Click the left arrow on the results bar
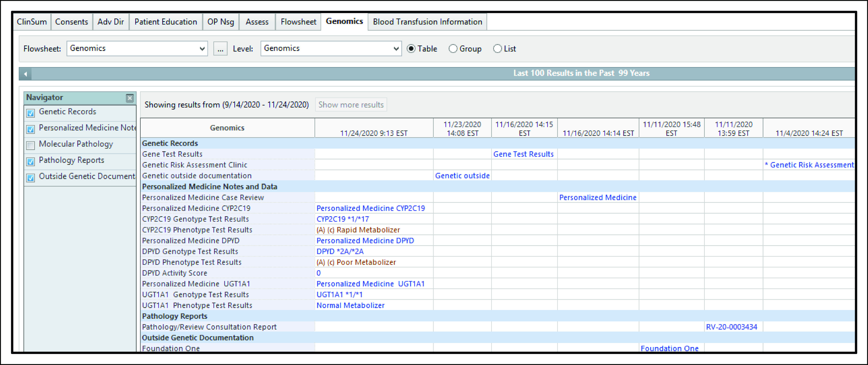Screen dimensions: 868x365 (26, 74)
